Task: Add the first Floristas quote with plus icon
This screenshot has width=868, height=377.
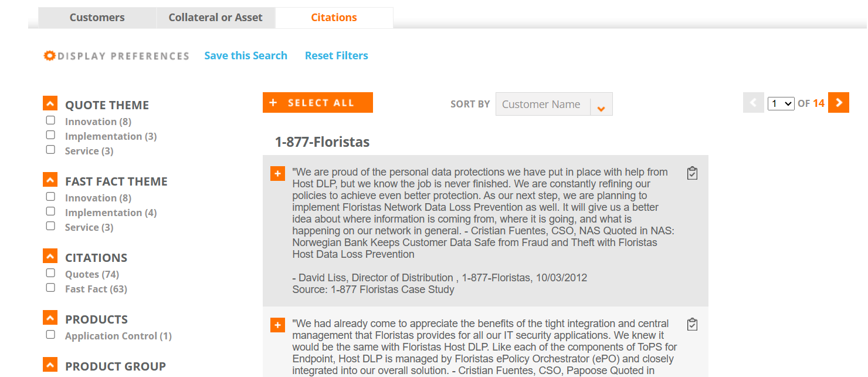Action: [x=277, y=174]
